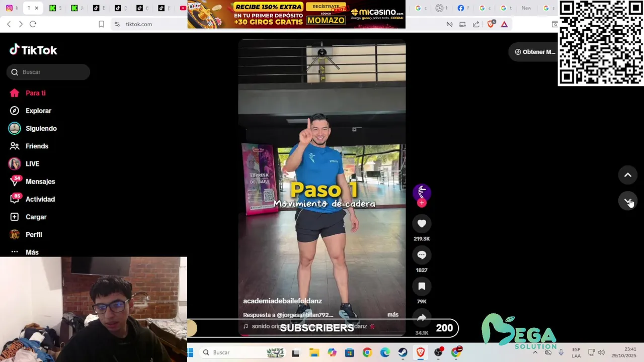The height and width of the screenshot is (362, 644).
Task: Open the Para ti feed
Action: point(28,93)
